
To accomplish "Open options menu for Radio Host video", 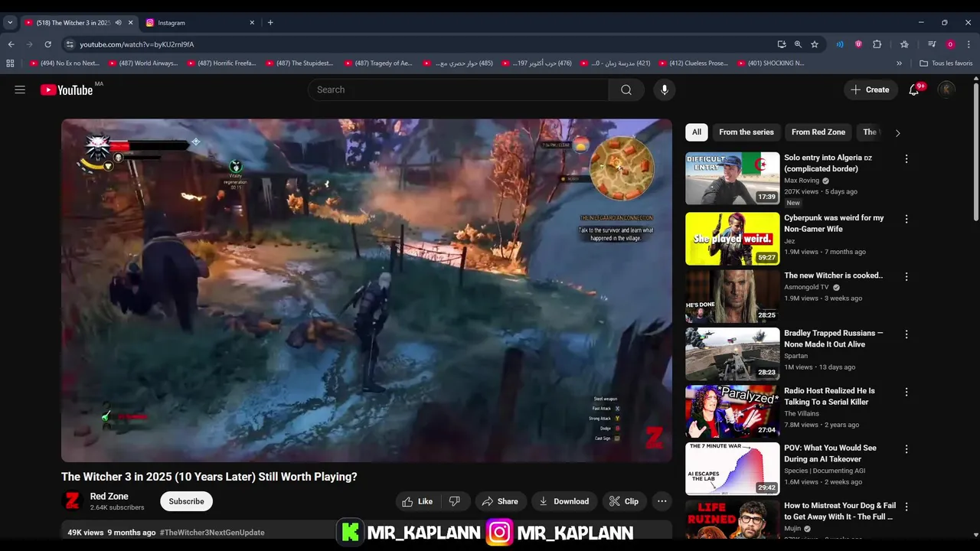I will [906, 392].
